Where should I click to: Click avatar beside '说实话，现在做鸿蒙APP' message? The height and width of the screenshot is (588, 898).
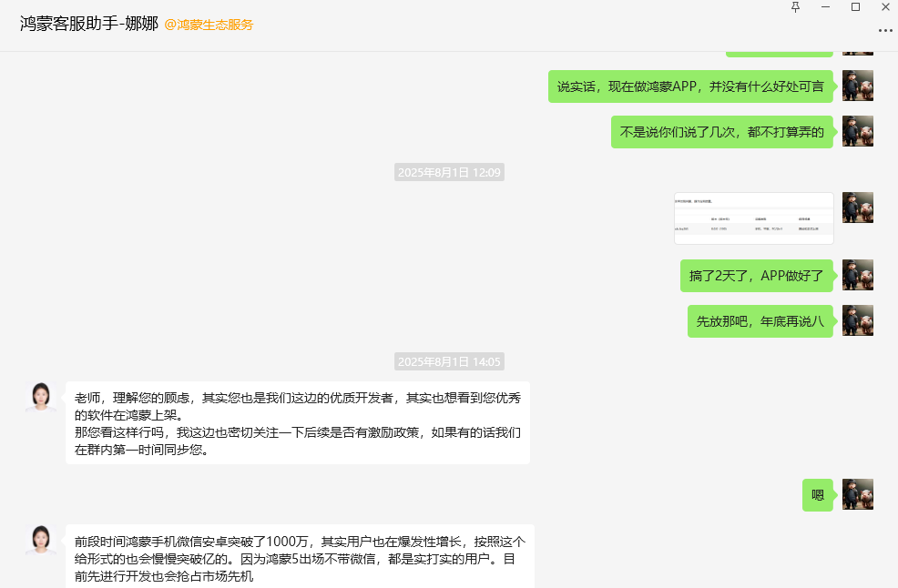tap(857, 86)
